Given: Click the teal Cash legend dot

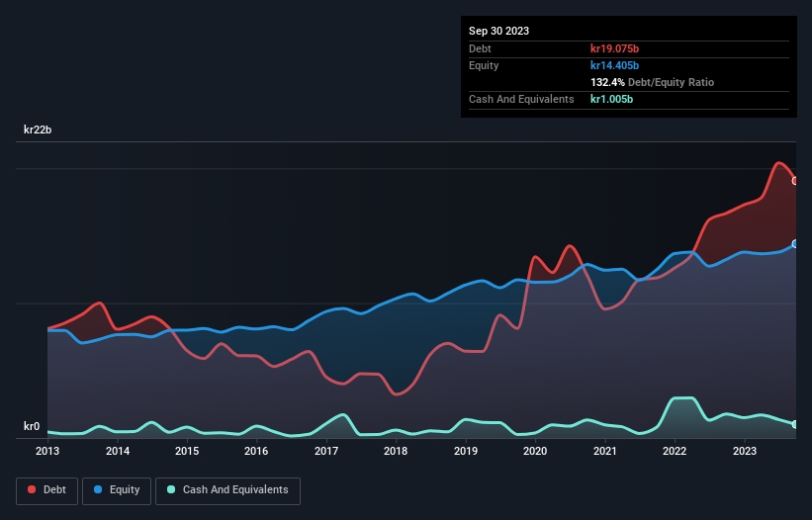Looking at the screenshot, I should [x=171, y=489].
